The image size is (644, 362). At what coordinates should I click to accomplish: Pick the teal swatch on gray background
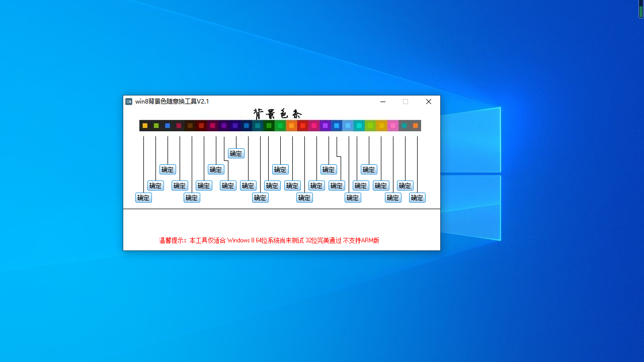404,126
